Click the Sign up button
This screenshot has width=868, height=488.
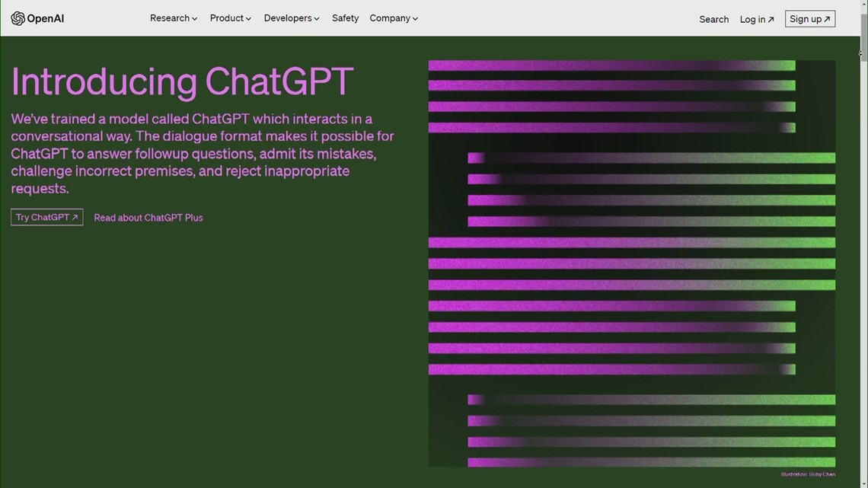point(810,19)
